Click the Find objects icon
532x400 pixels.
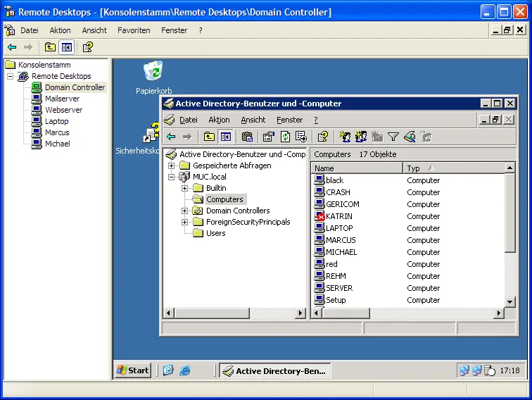click(410, 137)
